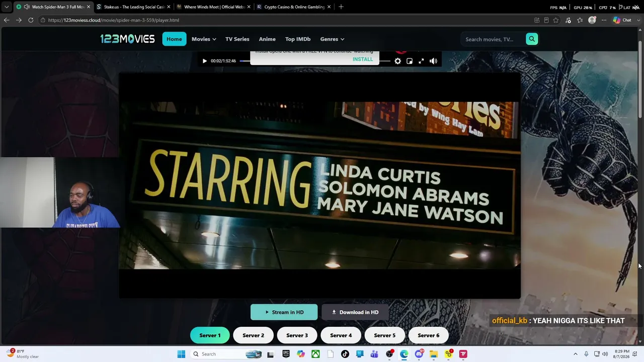
Task: Open File Explorer from taskbar
Action: click(x=433, y=354)
